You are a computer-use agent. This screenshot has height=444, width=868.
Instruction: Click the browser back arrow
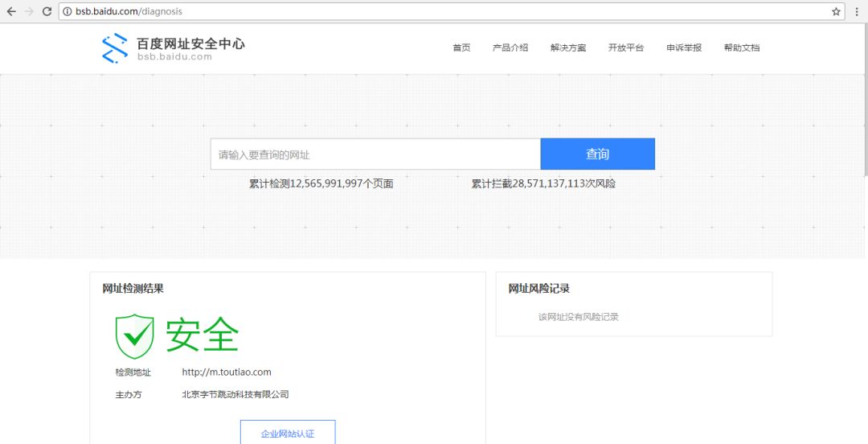(x=11, y=11)
